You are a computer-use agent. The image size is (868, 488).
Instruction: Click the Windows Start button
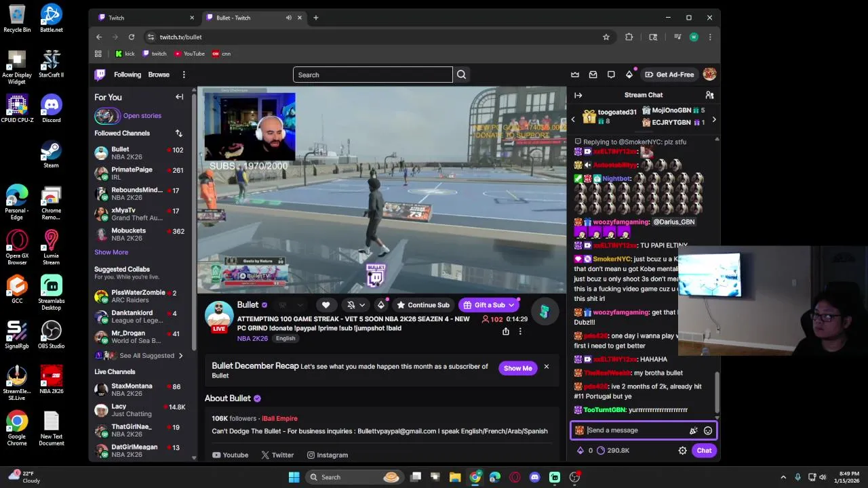(x=294, y=477)
